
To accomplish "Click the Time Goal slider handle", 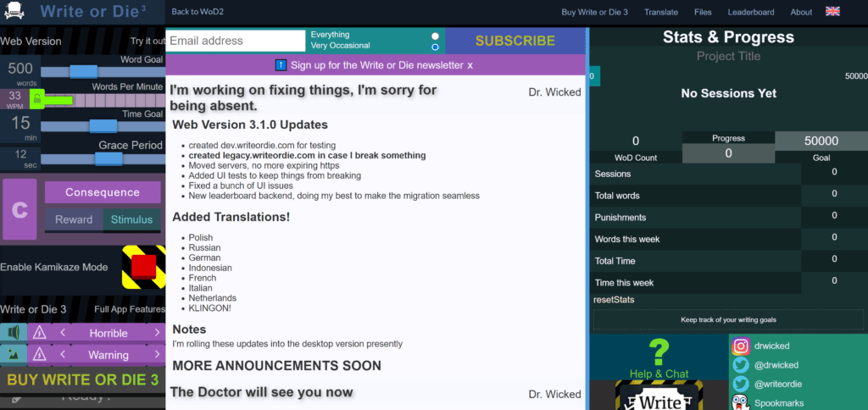I will point(103,126).
